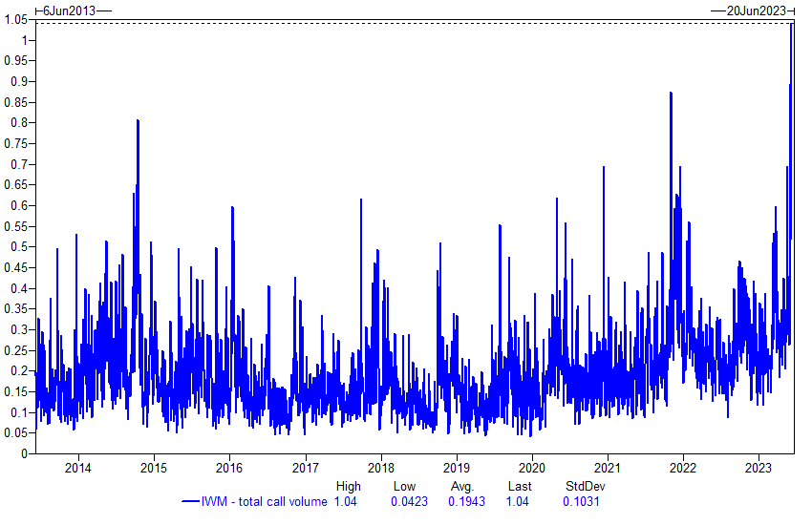Click the Low value 0.0423
This screenshot has height=525, width=812.
click(x=409, y=501)
